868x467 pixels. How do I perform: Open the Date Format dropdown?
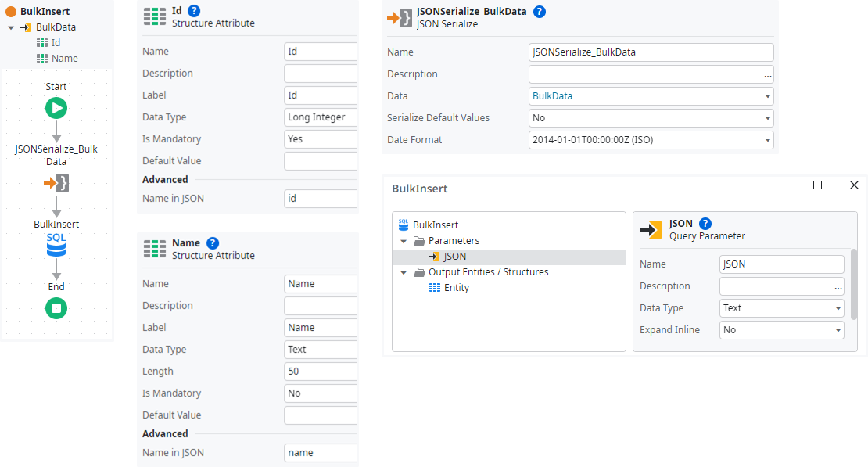pyautogui.click(x=766, y=139)
